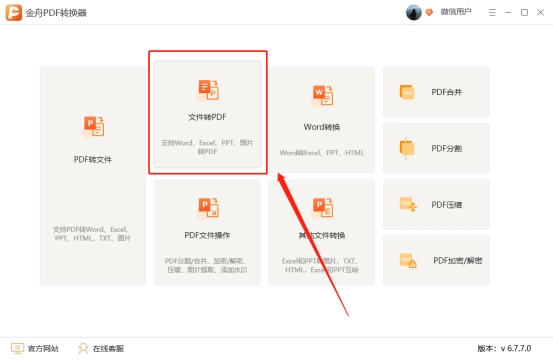
Task: Open the user avatar profile picture
Action: [414, 12]
